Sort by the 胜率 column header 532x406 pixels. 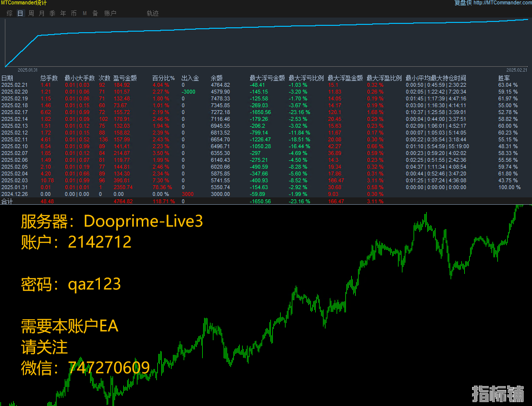click(x=504, y=78)
